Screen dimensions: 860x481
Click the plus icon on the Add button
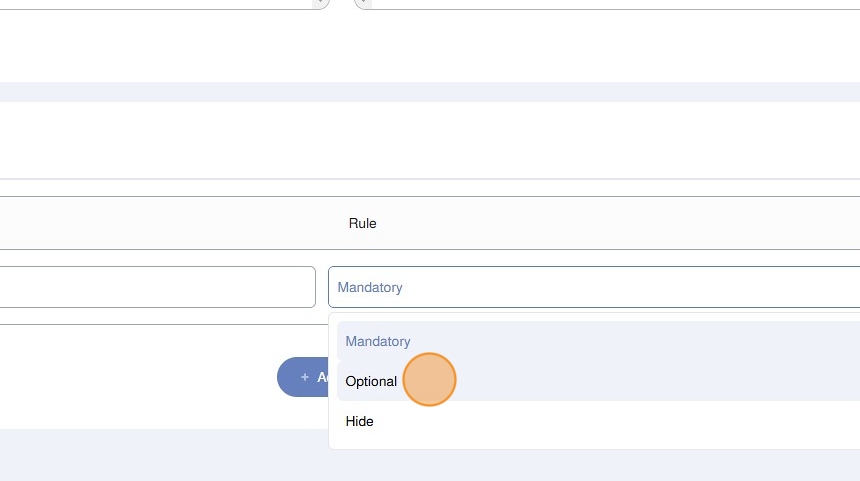pos(305,377)
